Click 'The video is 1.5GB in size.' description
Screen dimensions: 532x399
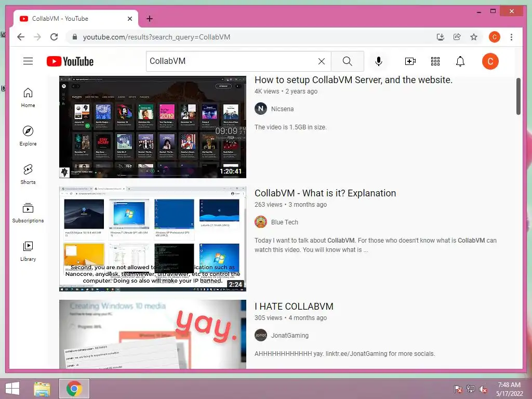(290, 127)
